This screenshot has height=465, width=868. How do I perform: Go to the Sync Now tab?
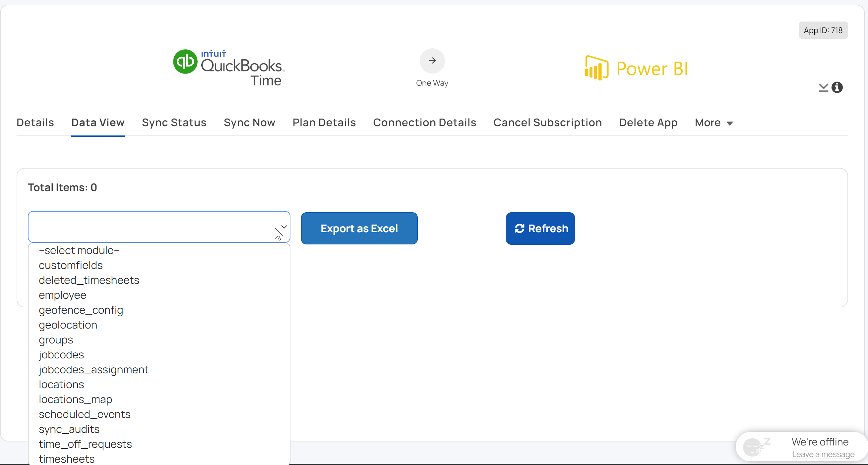[x=249, y=123]
